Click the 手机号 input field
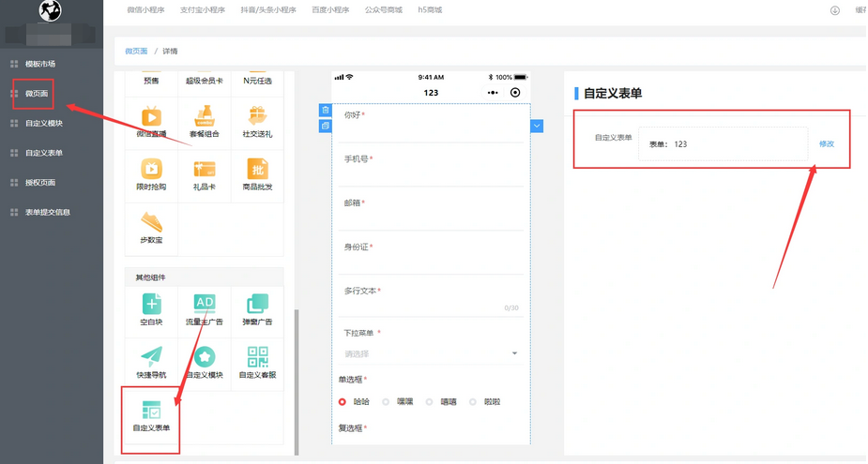Screen dimensions: 868x464 click(430, 173)
